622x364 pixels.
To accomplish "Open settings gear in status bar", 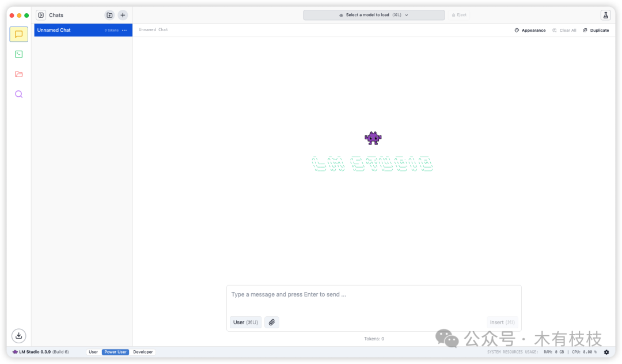I will (606, 352).
